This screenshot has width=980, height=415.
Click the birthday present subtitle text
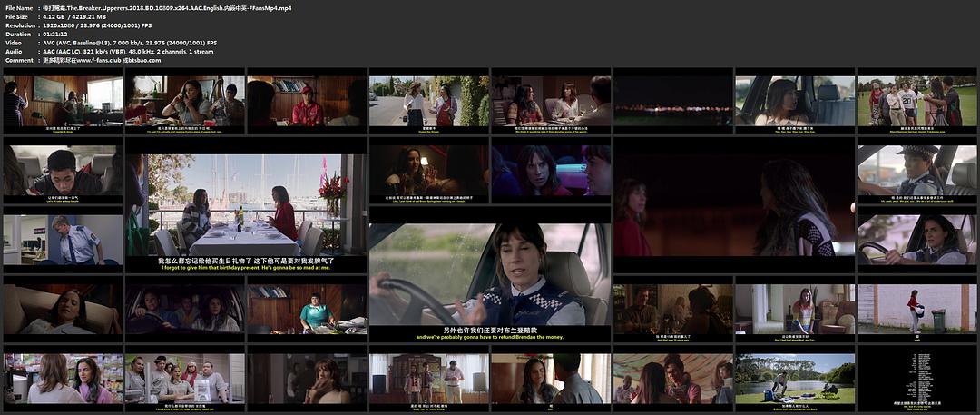pyautogui.click(x=245, y=268)
